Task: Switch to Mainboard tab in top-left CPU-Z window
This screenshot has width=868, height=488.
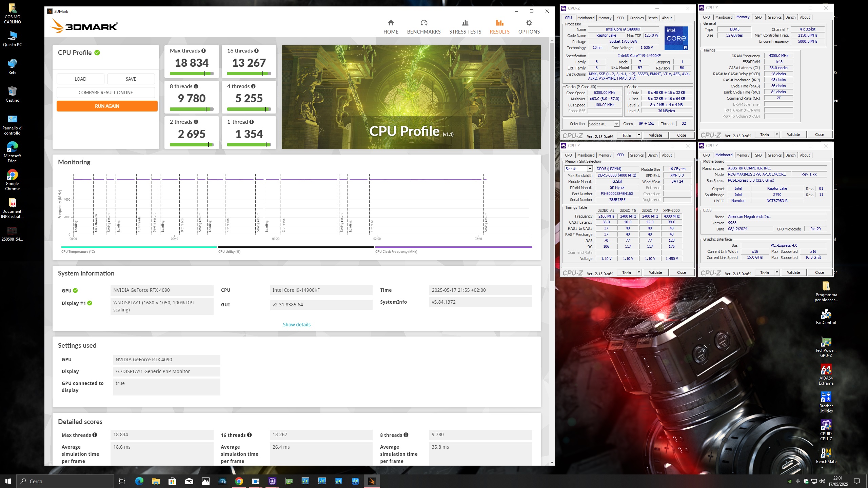Action: 586,18
